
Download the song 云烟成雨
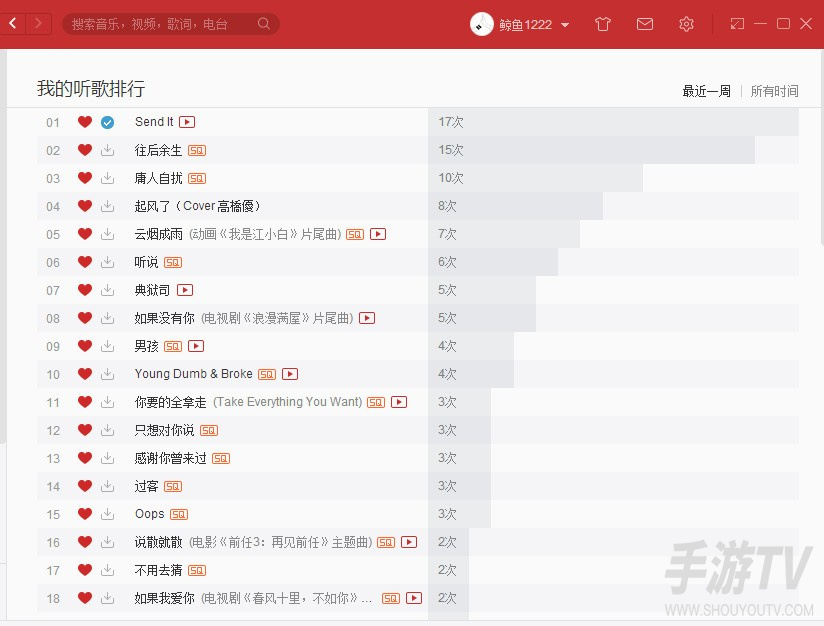tap(107, 234)
